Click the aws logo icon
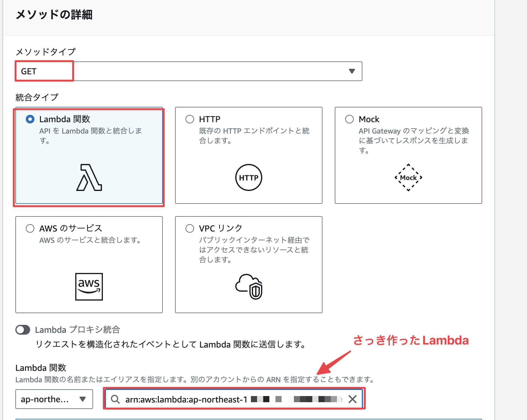Viewport: 527px width, 420px height. [x=89, y=287]
